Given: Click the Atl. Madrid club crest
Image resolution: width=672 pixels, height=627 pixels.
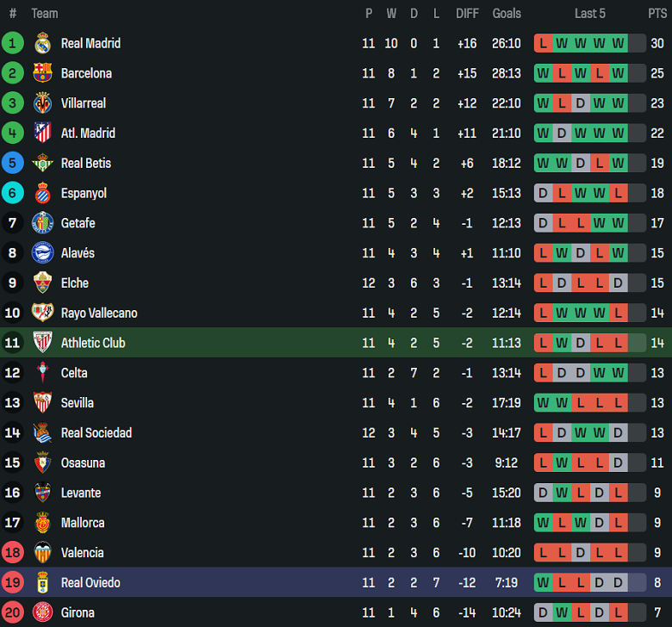Looking at the screenshot, I should (x=42, y=133).
